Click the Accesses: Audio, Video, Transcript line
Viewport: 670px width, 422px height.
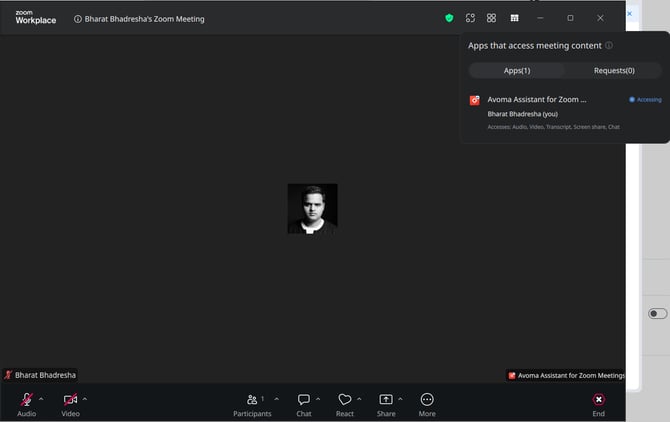pyautogui.click(x=553, y=127)
